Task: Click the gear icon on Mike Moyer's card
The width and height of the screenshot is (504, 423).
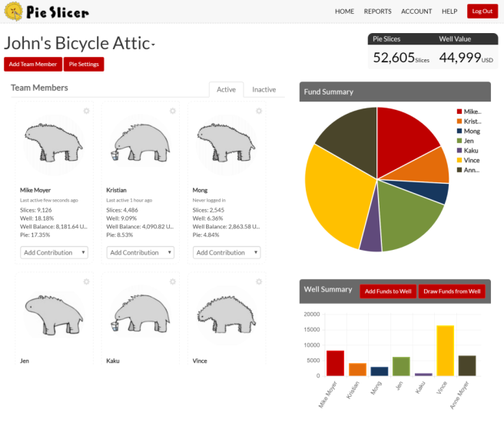Action: pos(86,112)
